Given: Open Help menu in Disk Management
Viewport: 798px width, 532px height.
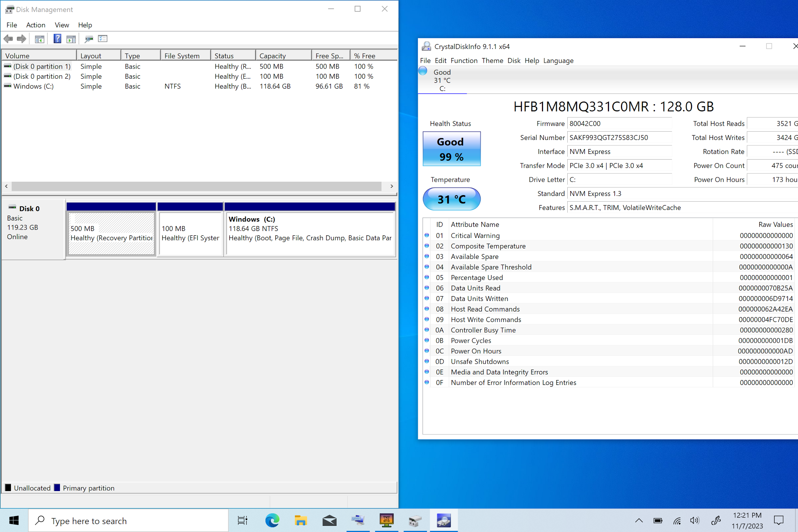Looking at the screenshot, I should point(85,25).
